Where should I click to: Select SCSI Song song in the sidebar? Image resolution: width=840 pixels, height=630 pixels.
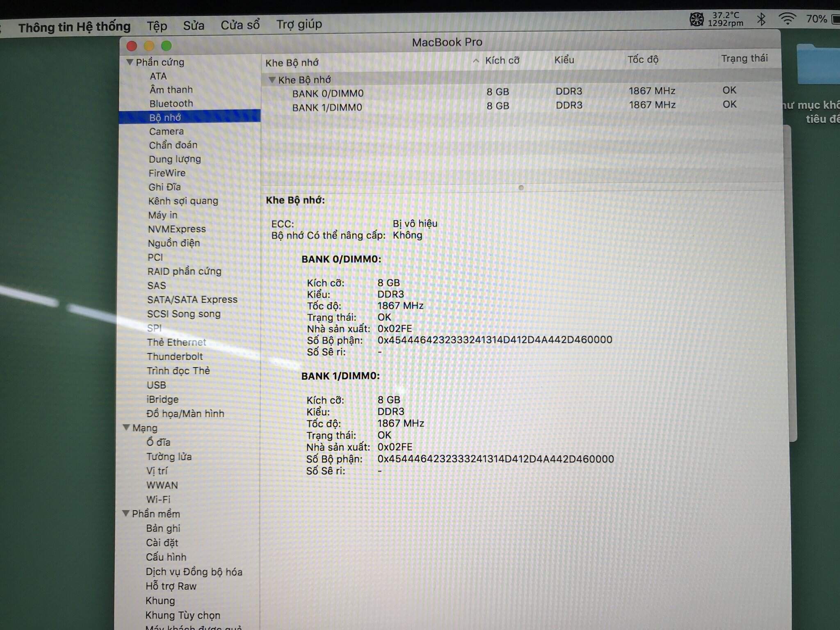(184, 314)
